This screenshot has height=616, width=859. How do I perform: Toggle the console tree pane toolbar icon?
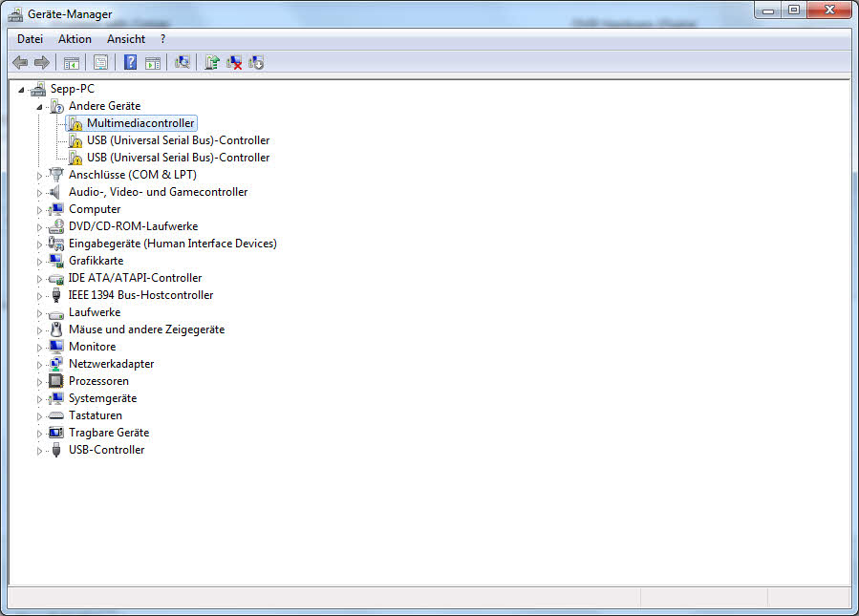point(72,62)
